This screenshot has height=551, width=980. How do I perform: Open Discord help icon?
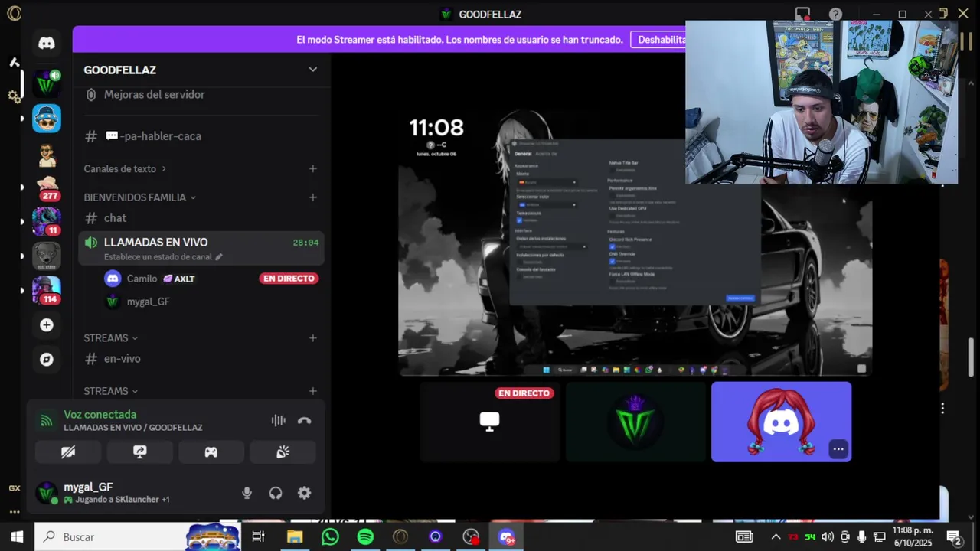[835, 14]
